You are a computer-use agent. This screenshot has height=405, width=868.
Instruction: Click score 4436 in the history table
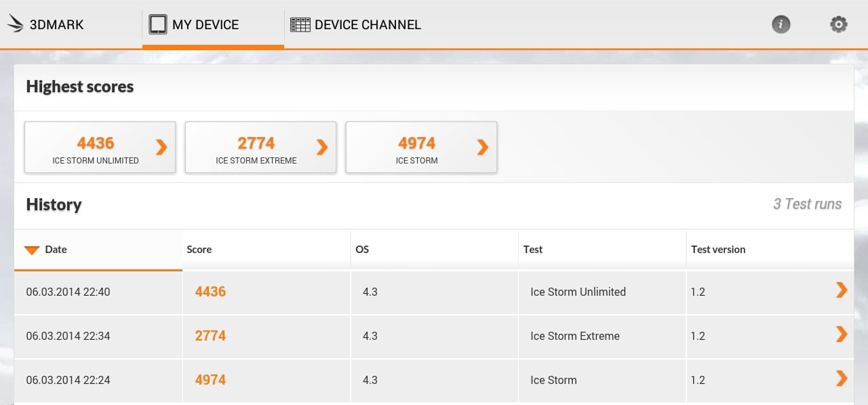(x=210, y=292)
